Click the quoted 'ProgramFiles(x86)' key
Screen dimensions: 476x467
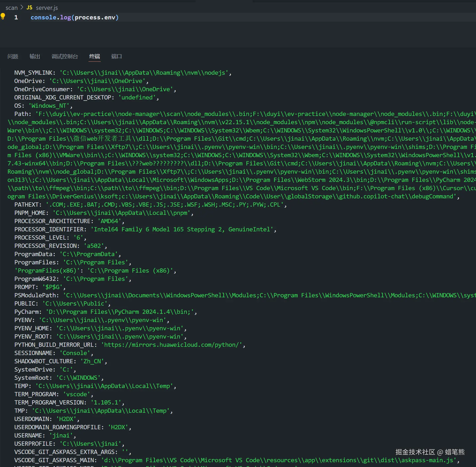click(47, 270)
